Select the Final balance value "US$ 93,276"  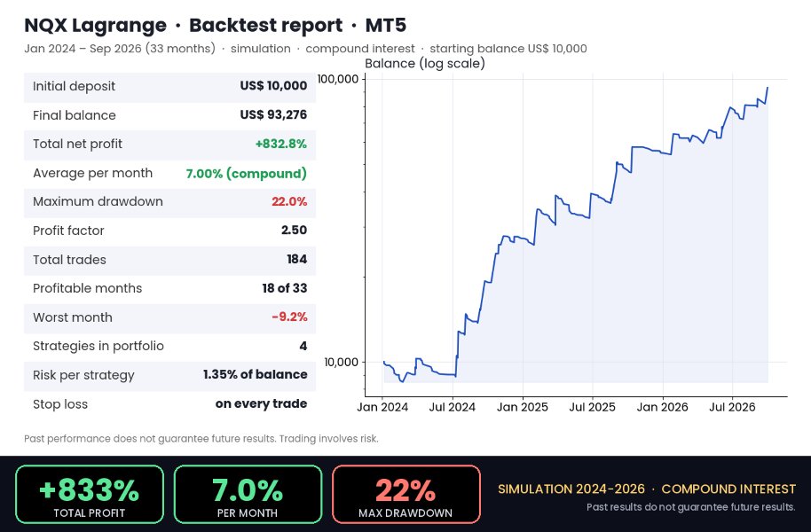pyautogui.click(x=273, y=114)
